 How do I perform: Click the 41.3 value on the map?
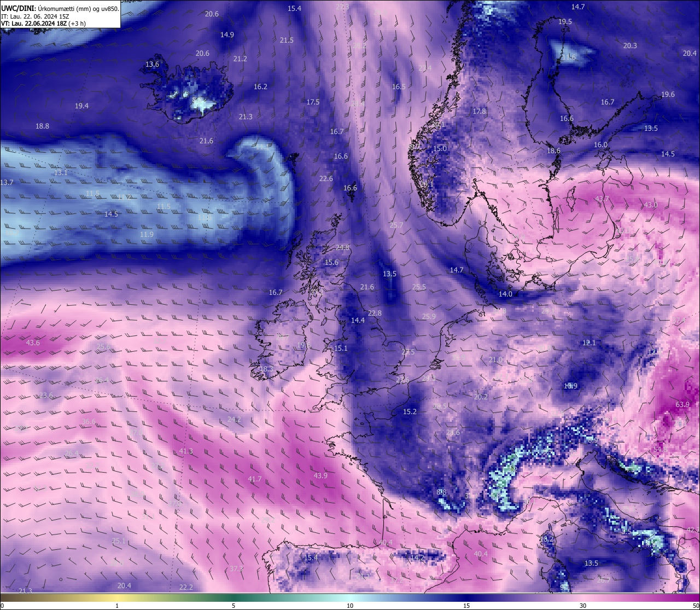tap(186, 451)
